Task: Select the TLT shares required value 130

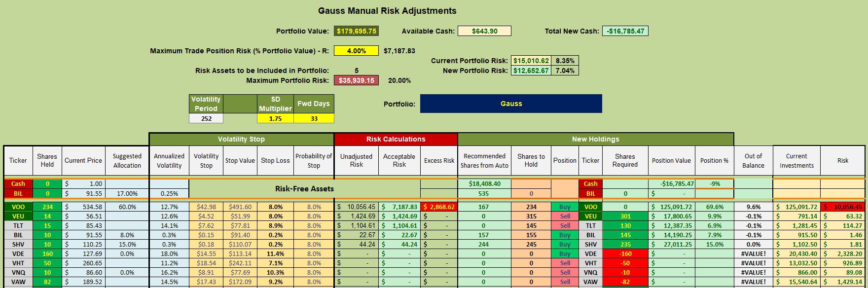Action: coord(625,225)
